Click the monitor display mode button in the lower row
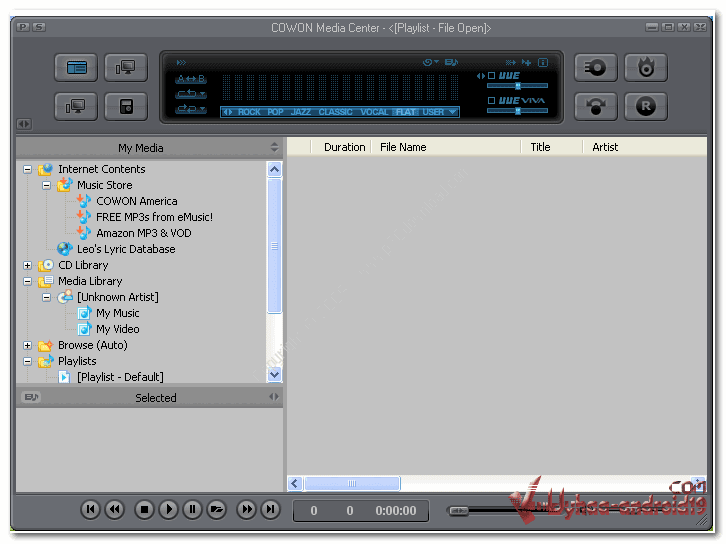The height and width of the screenshot is (544, 726). [x=76, y=106]
